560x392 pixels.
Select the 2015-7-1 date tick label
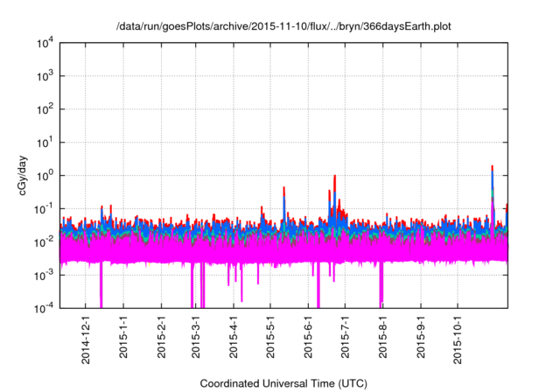coord(345,341)
